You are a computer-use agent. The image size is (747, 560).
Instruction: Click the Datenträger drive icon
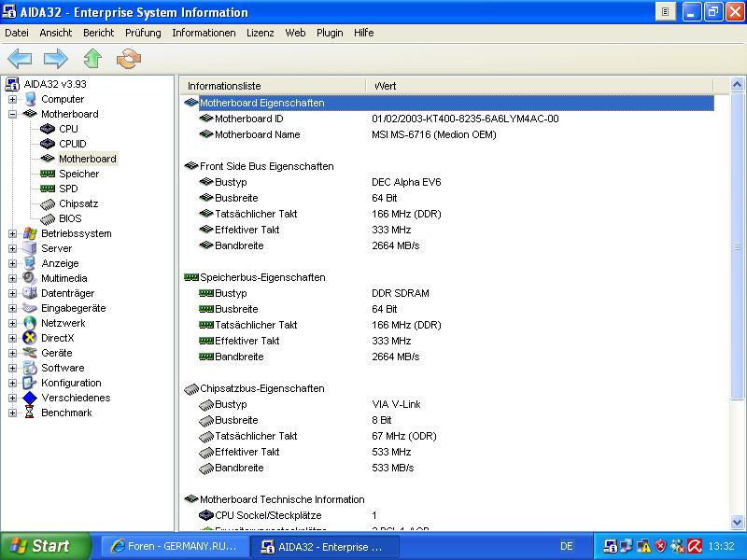tap(30, 293)
